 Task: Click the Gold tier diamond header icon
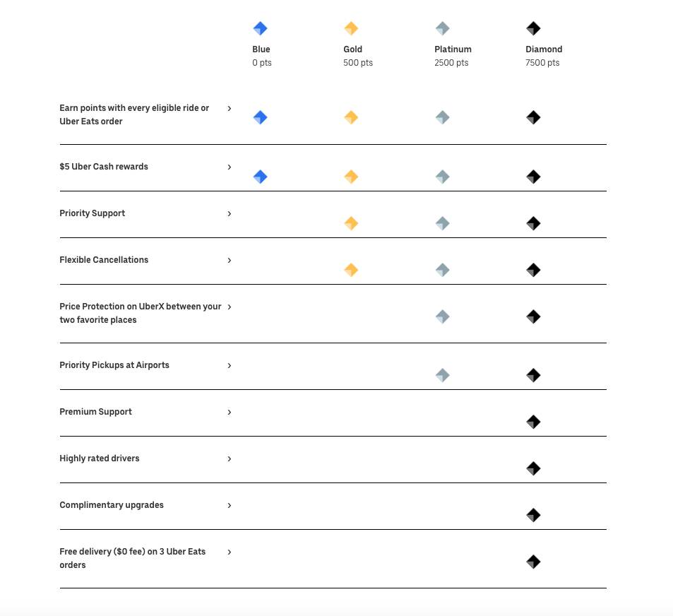[351, 29]
